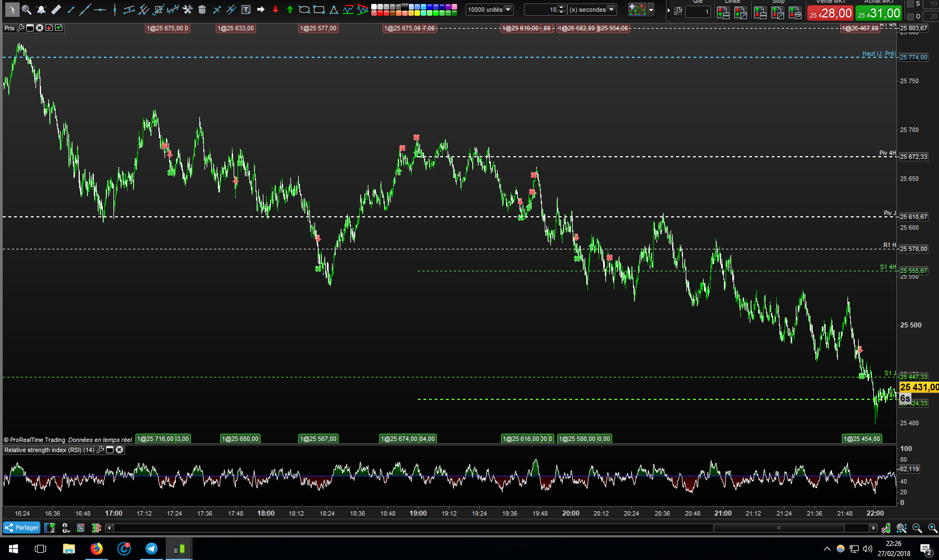939x560 pixels.
Task: Zoom out horizontally with minus magnifier
Action: (917, 528)
